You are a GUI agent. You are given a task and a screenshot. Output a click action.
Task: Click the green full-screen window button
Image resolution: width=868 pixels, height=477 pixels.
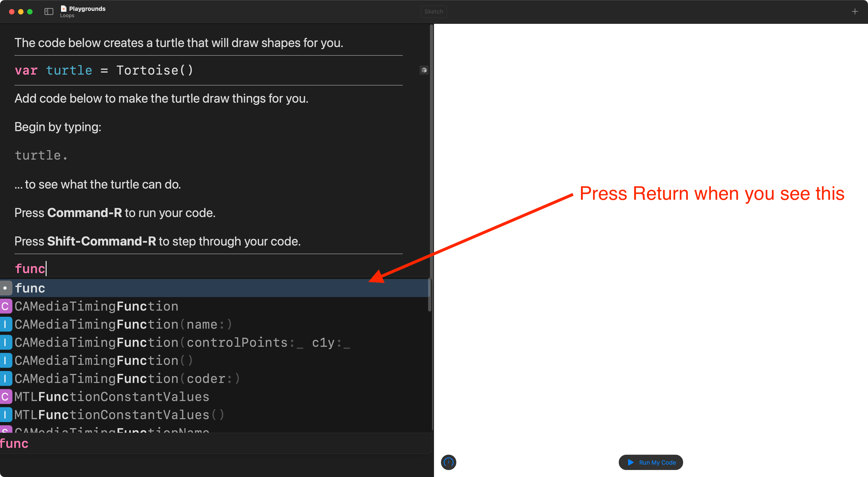click(x=30, y=12)
